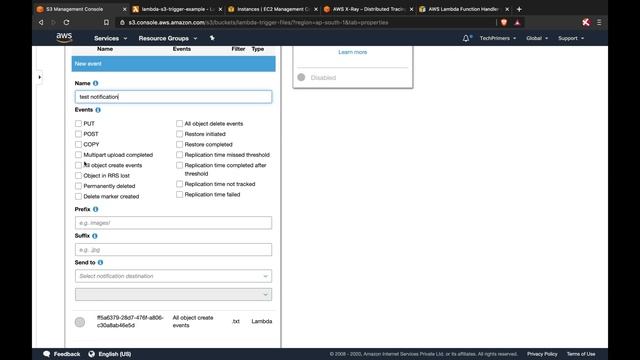
Task: Check Delete marker created checkbox
Action: [78, 196]
